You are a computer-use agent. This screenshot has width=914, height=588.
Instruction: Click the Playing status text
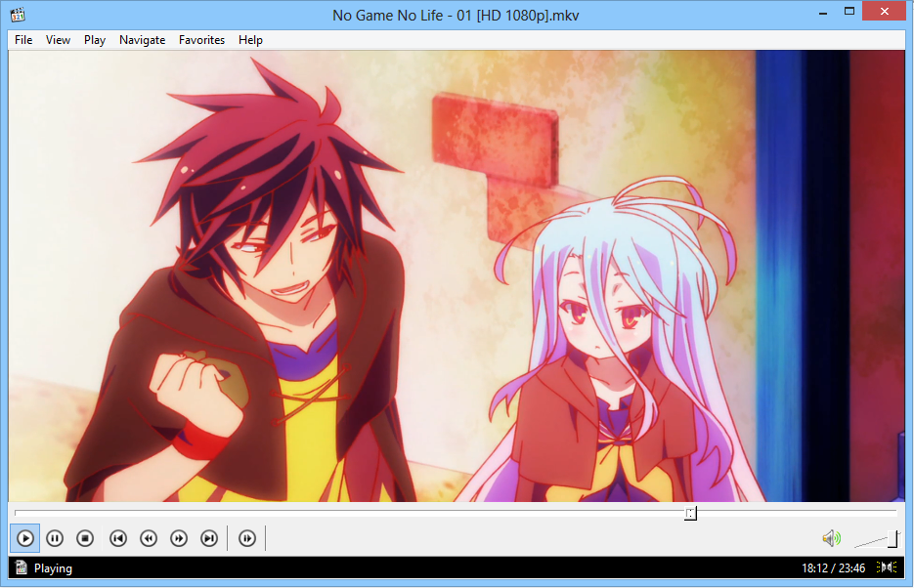pyautogui.click(x=53, y=568)
